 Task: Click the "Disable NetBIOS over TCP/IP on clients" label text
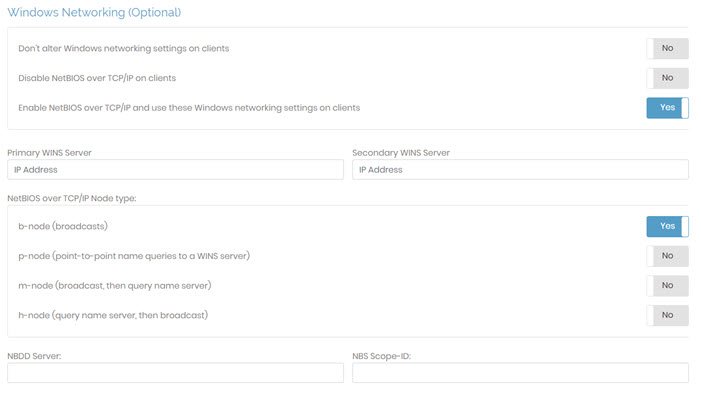(97, 78)
